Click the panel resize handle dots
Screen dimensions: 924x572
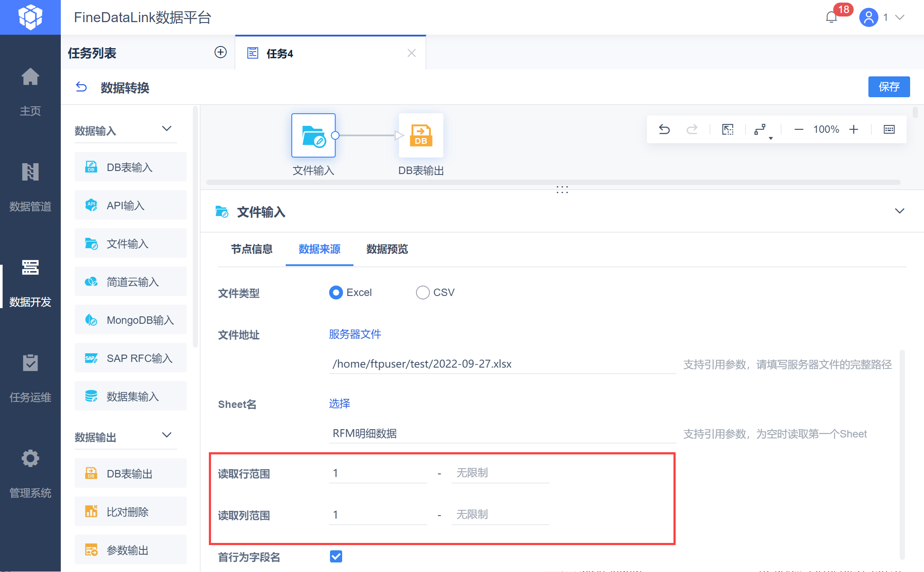click(x=562, y=189)
